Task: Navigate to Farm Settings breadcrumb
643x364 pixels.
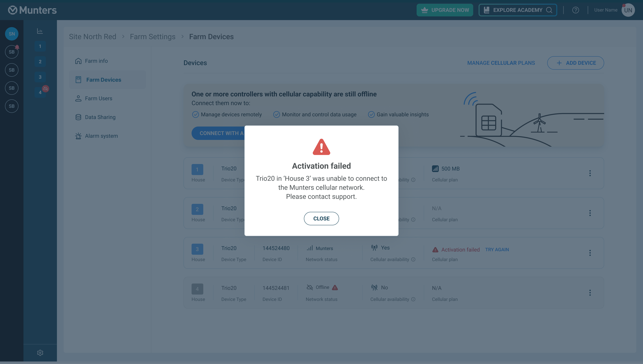Action: click(x=153, y=37)
